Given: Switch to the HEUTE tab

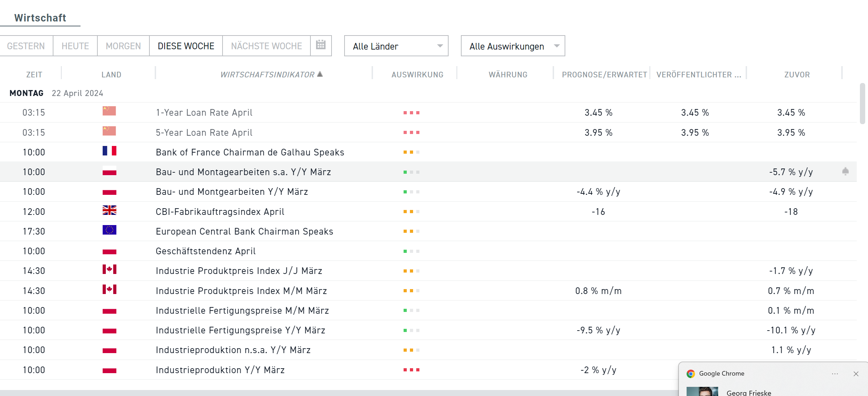Looking at the screenshot, I should [75, 46].
